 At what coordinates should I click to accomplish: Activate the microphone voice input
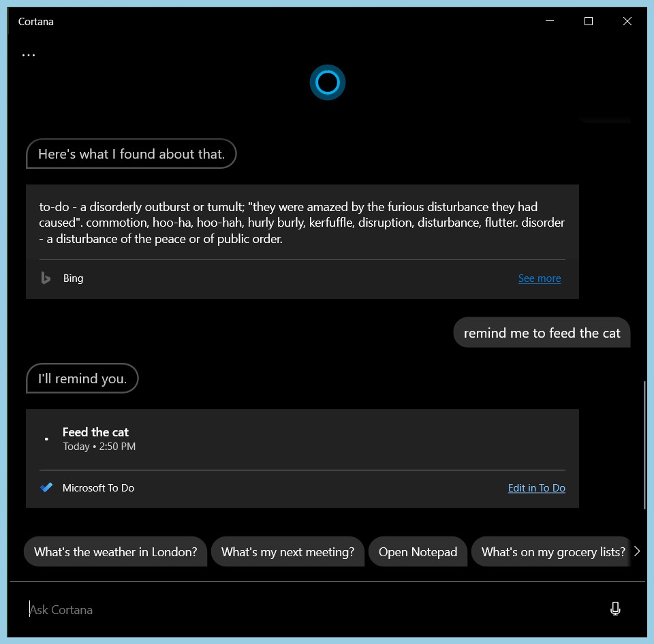(x=615, y=609)
